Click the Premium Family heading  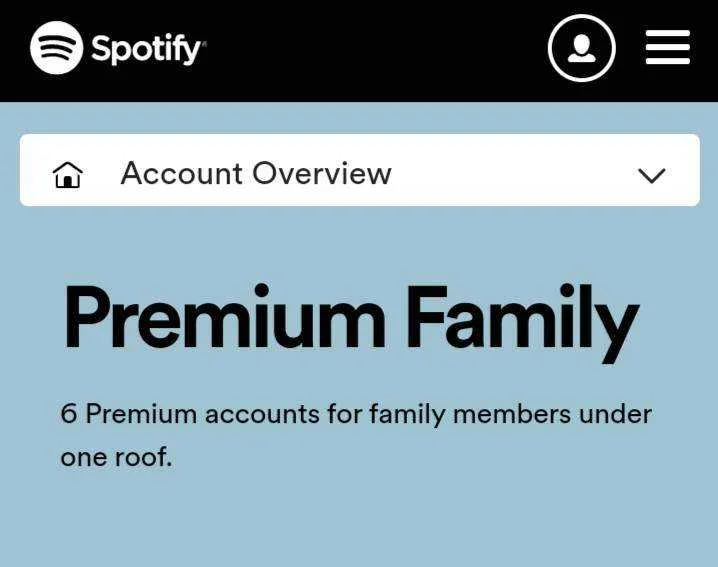(x=351, y=321)
